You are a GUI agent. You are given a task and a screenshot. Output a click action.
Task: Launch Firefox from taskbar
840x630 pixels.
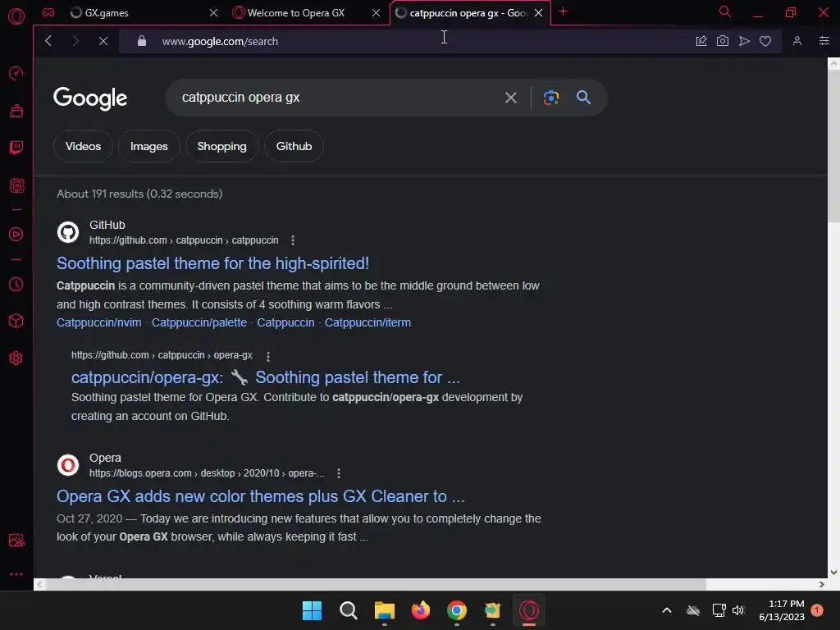coord(421,610)
